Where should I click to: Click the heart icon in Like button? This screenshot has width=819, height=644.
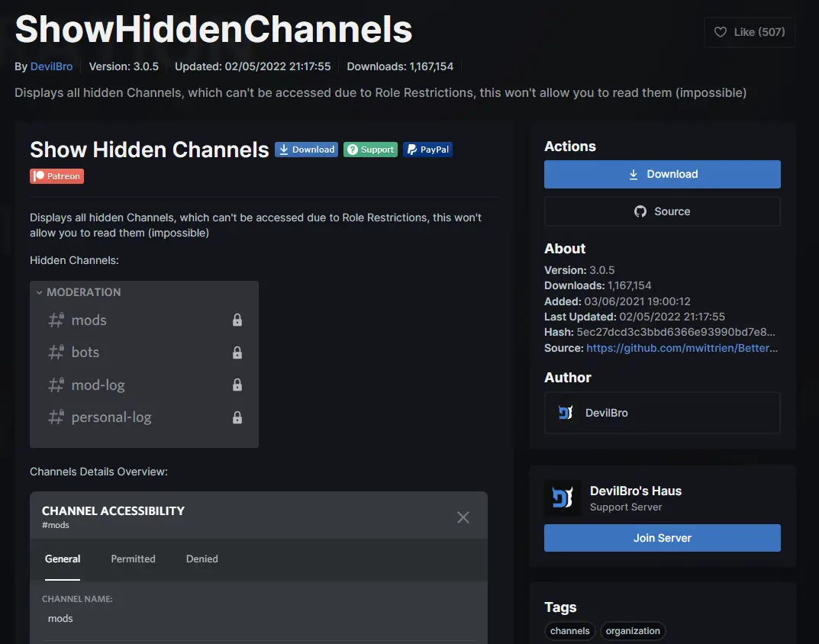721,32
